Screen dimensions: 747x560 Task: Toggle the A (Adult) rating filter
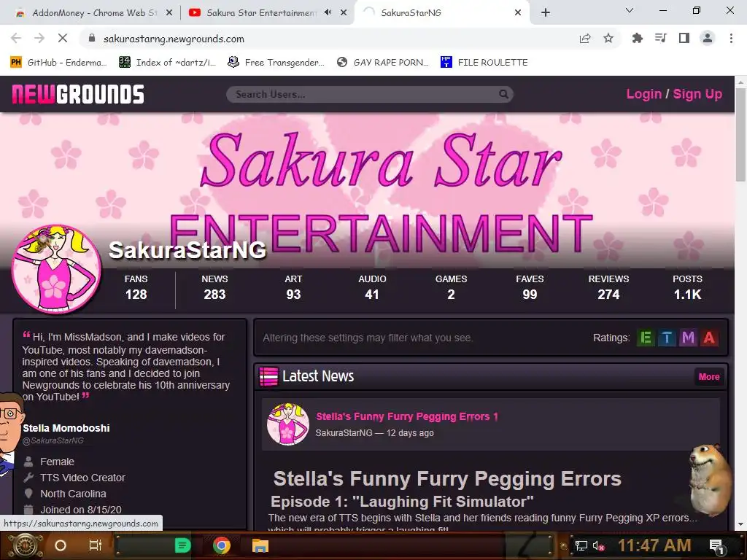coord(709,338)
